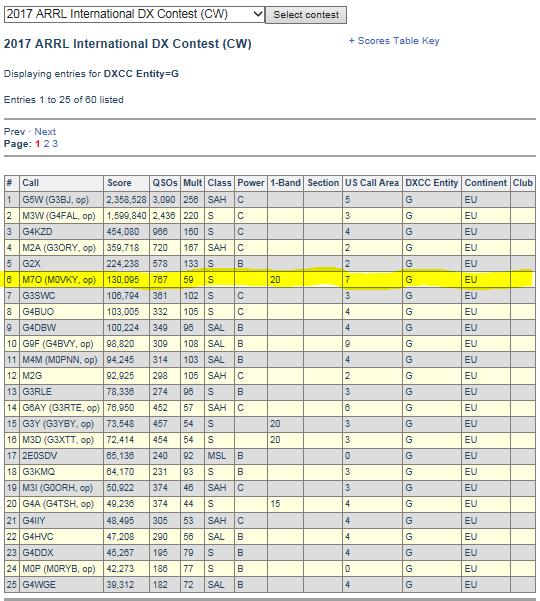Image resolution: width=540 pixels, height=601 pixels.
Task: Click the Power column header
Action: click(x=251, y=183)
